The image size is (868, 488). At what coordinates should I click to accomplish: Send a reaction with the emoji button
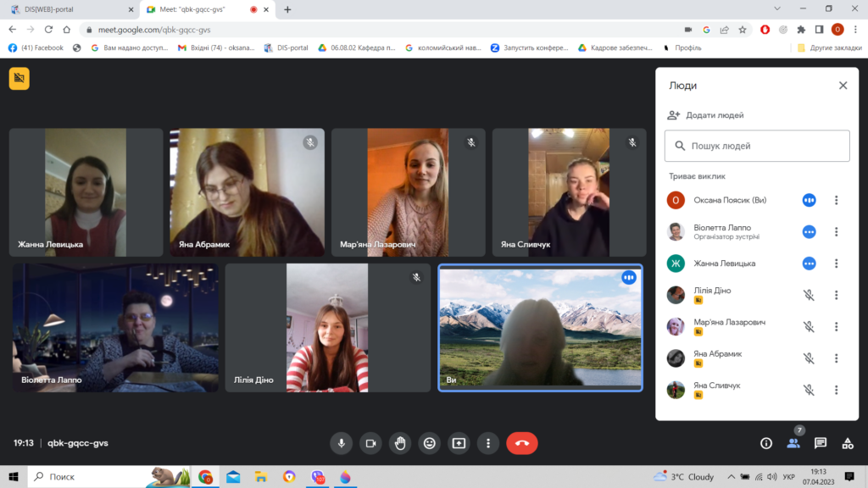[430, 443]
